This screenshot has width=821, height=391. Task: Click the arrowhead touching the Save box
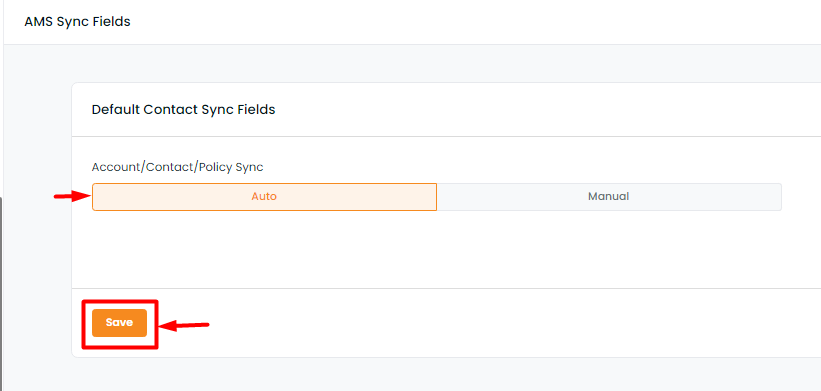[x=165, y=327]
